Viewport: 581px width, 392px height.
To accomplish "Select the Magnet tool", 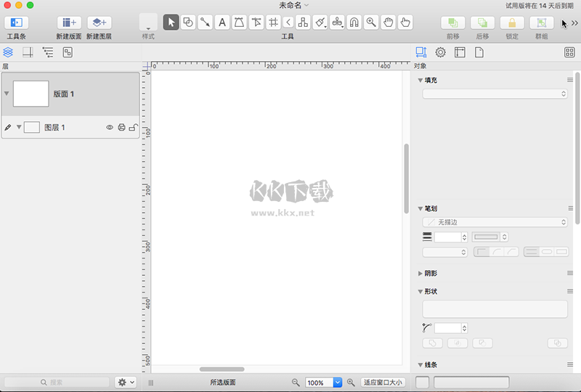I will tap(354, 23).
